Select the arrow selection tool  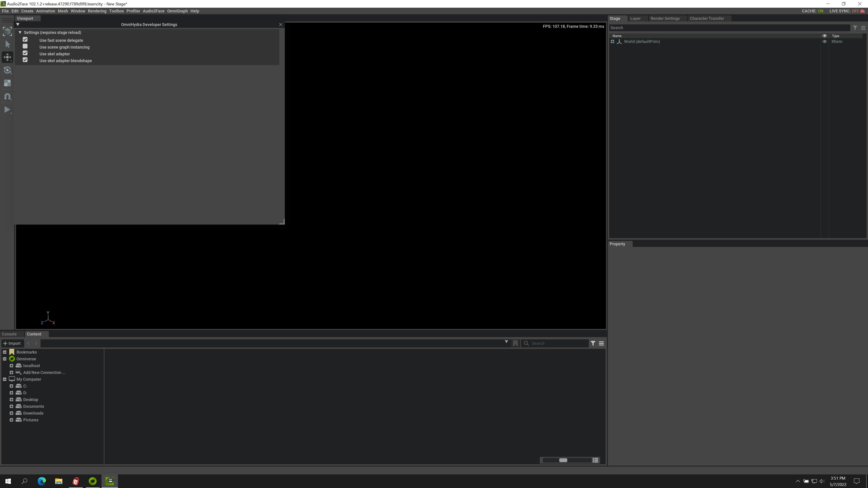click(x=7, y=44)
